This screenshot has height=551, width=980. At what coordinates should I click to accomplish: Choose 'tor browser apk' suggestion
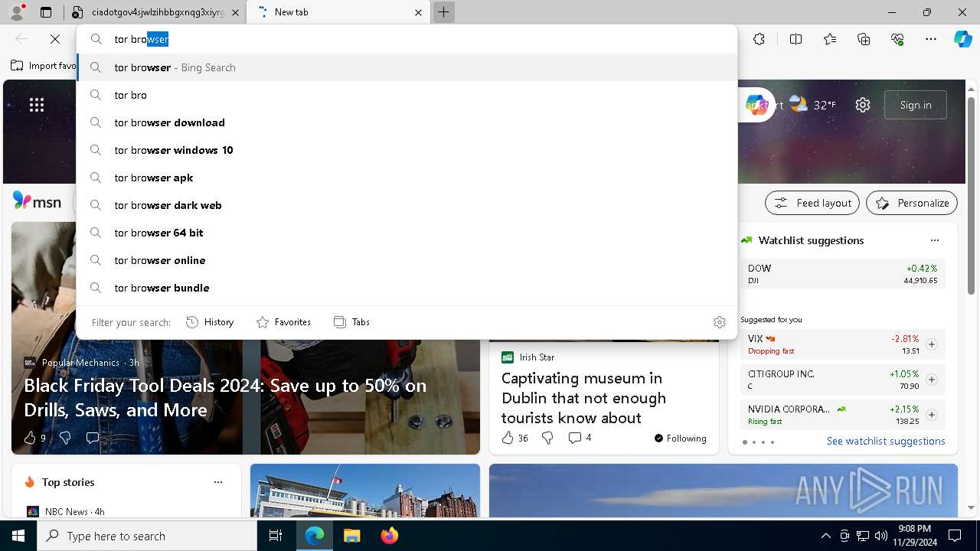407,178
